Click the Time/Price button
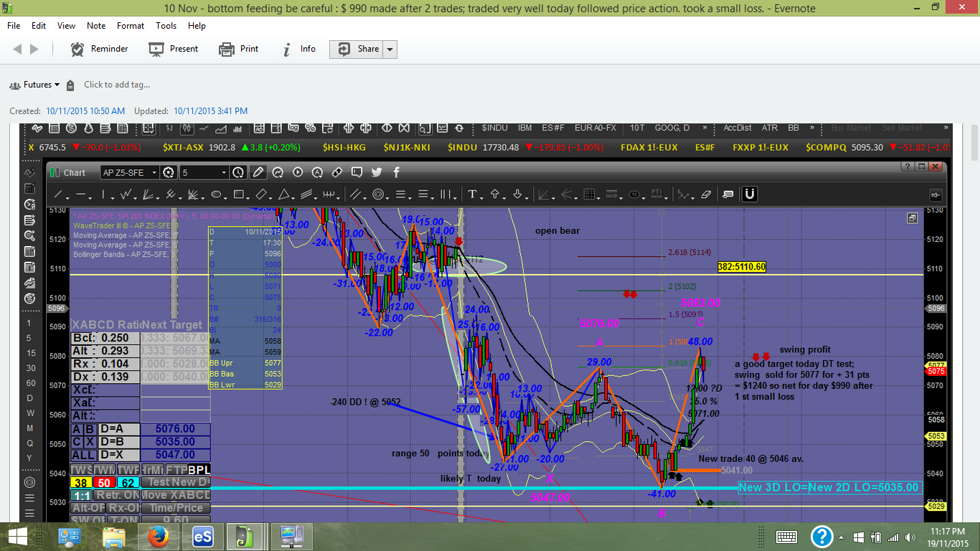 point(176,508)
